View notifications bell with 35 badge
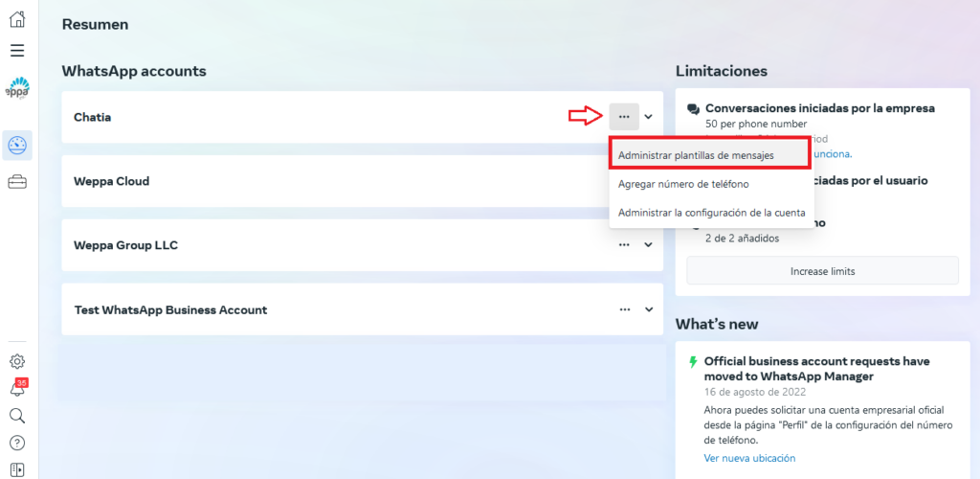980x479 pixels. 17,388
